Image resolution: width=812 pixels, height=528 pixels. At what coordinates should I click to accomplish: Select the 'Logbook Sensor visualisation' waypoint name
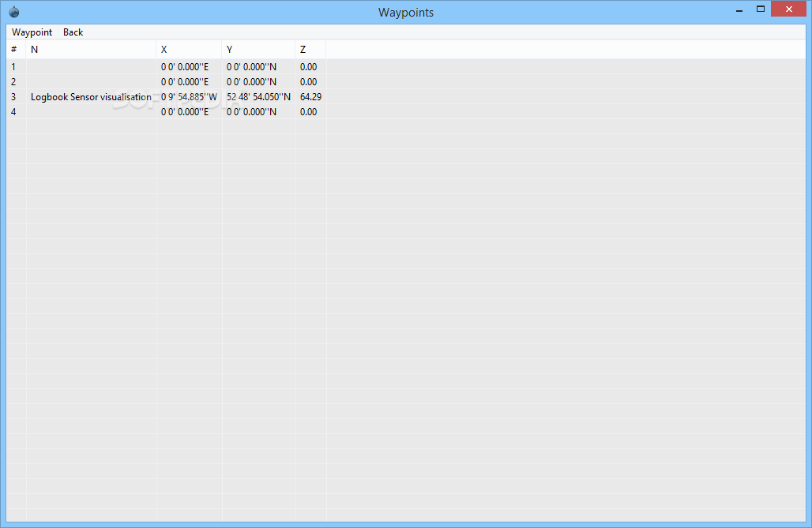click(x=91, y=97)
